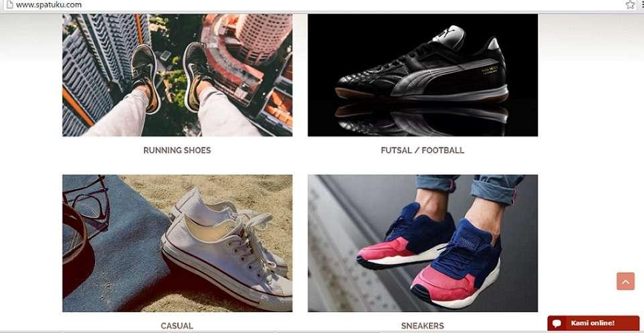Click the chat bubble icon in Kami online widget
The width and height of the screenshot is (644, 333).
click(x=557, y=324)
